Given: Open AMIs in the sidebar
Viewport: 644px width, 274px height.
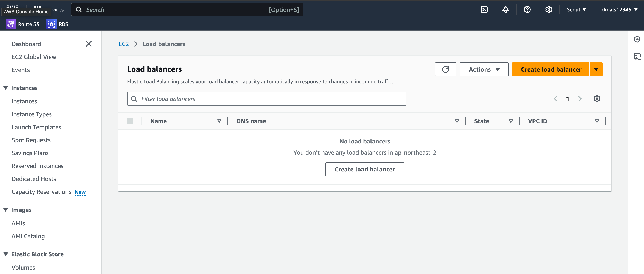Looking at the screenshot, I should (x=18, y=223).
